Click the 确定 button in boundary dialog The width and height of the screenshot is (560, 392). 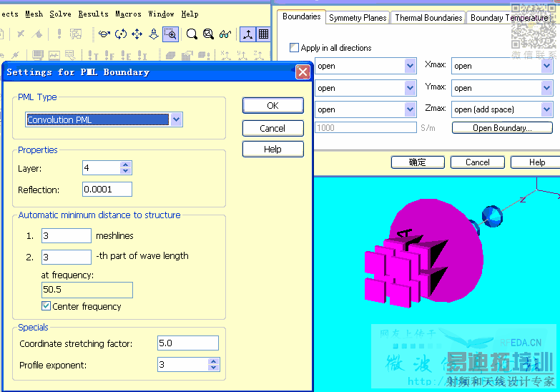coord(418,162)
